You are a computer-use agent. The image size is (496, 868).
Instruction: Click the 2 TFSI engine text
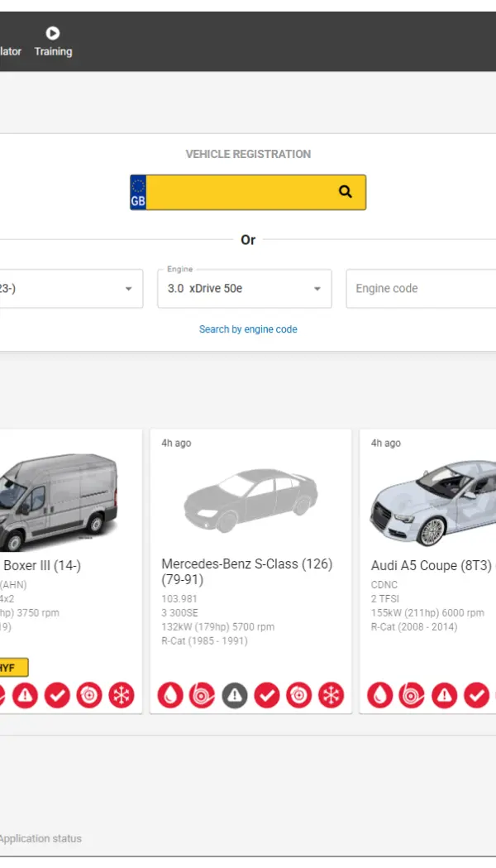point(385,599)
